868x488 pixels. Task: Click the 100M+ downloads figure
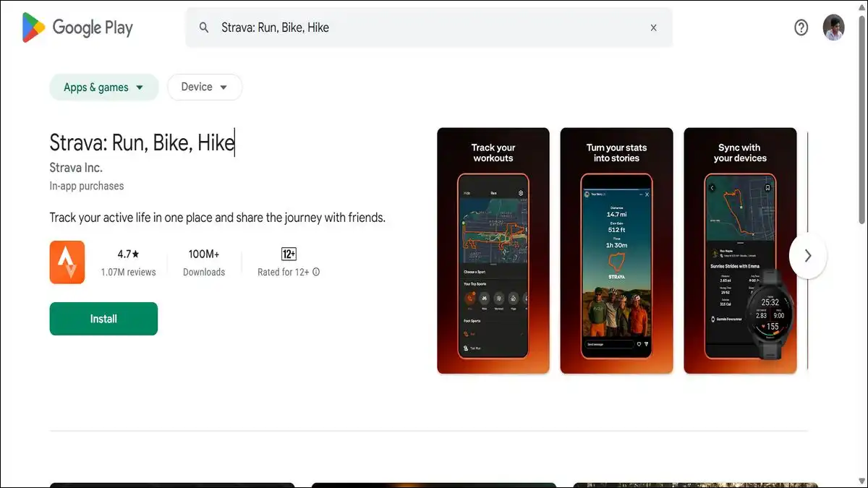[204, 254]
